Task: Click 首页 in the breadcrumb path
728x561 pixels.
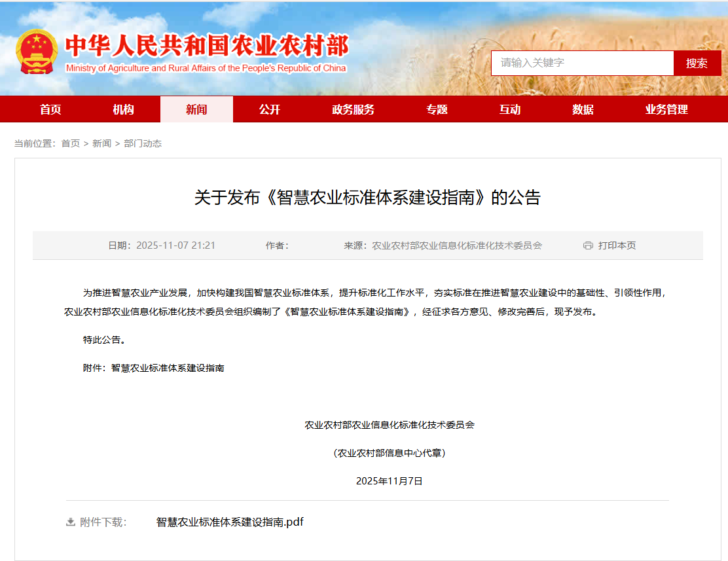Action: click(71, 143)
